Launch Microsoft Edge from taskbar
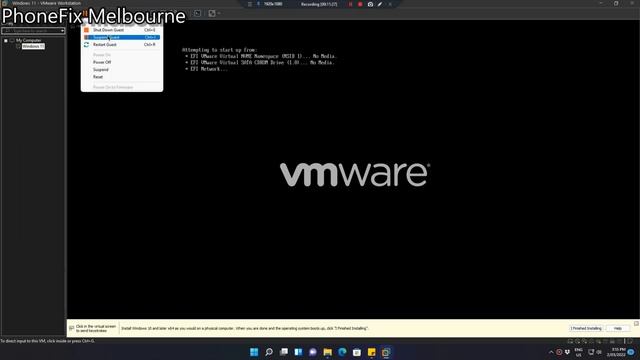 pos(342,352)
